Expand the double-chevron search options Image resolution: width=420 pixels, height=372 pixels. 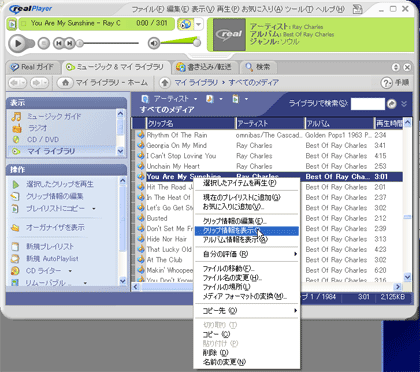(404, 104)
